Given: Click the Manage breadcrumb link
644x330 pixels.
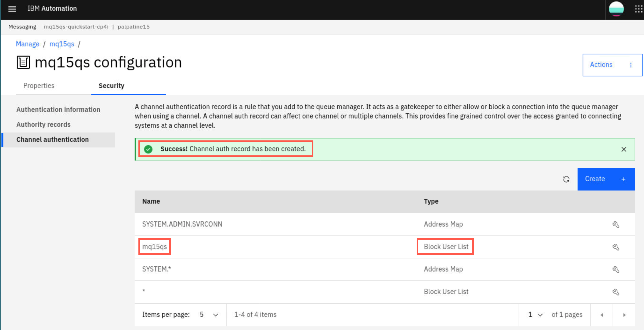Looking at the screenshot, I should 28,44.
